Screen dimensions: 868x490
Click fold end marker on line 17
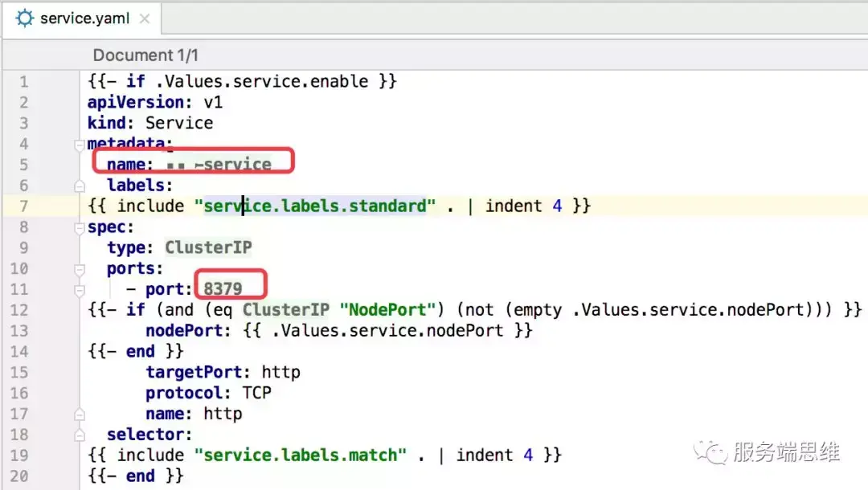[x=80, y=414]
